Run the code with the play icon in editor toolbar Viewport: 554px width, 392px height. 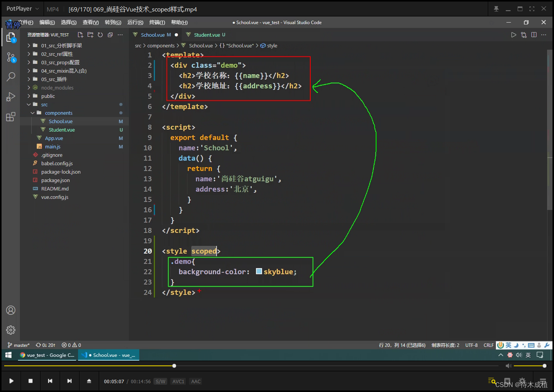click(x=513, y=35)
